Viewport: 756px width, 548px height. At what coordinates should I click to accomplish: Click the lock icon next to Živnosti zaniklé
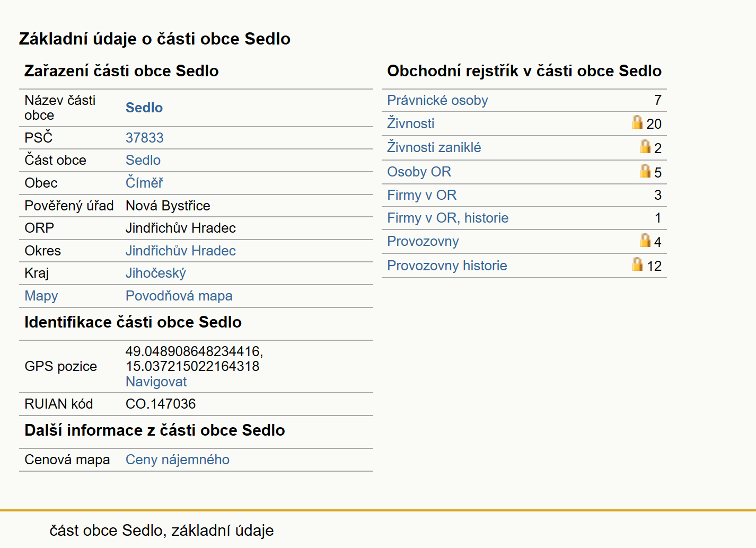[645, 146]
